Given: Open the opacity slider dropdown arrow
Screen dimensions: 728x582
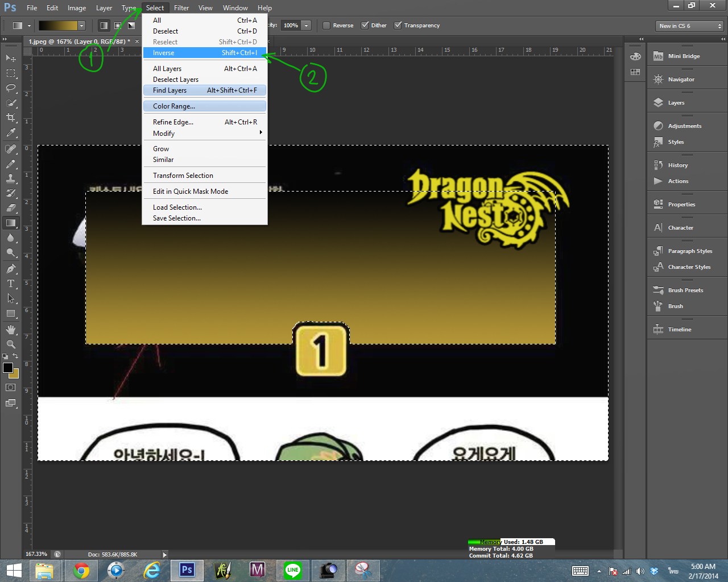Looking at the screenshot, I should click(x=307, y=26).
